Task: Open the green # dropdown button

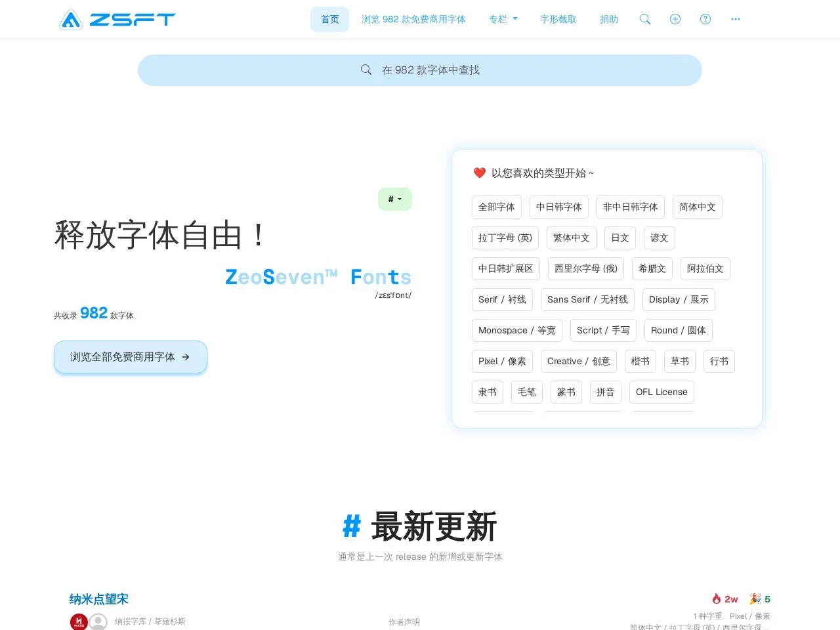Action: pos(394,199)
